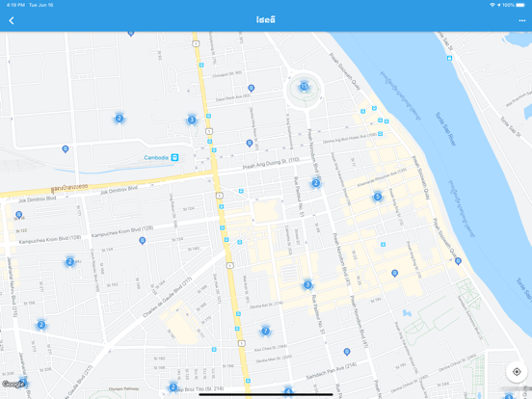
Task: Open the 7 cluster above Keo Chea St
Action: tap(265, 332)
